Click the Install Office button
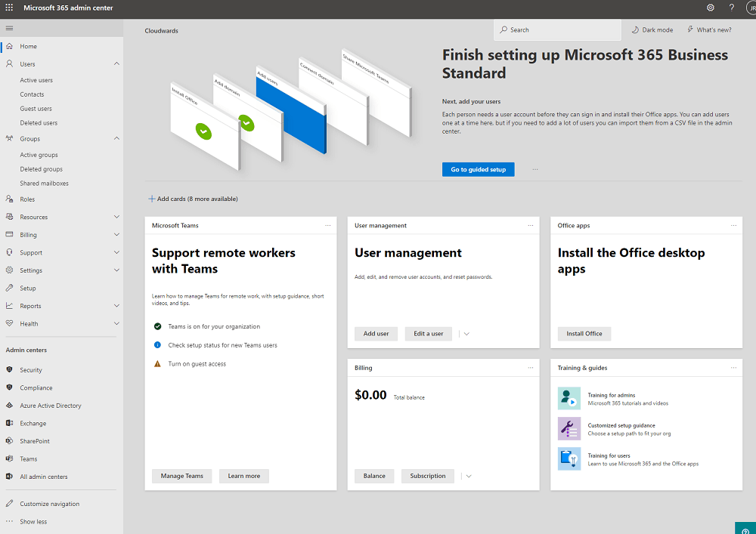Viewport: 756px width, 534px height. [584, 334]
